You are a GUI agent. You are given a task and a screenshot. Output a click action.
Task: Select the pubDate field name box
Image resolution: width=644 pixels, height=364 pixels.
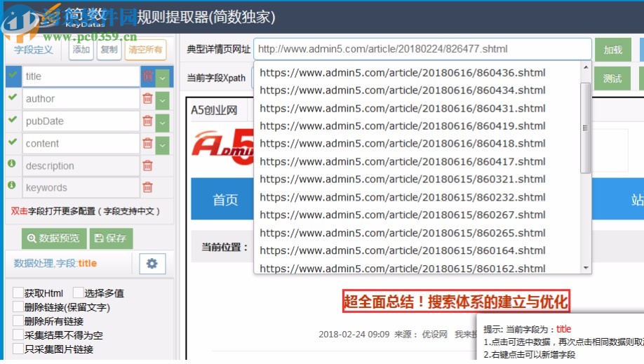pos(81,121)
